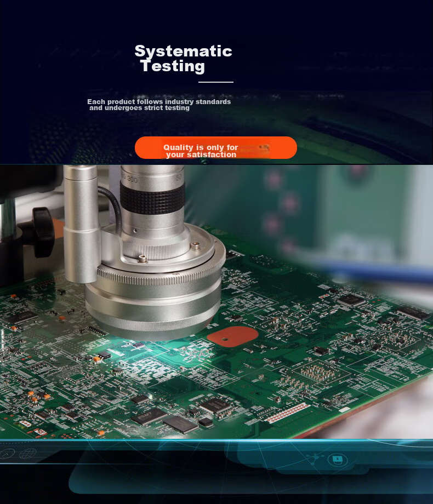The height and width of the screenshot is (504, 433).
Task: Click the orange "Quality is only for your satisfaction" button
Action: click(215, 147)
